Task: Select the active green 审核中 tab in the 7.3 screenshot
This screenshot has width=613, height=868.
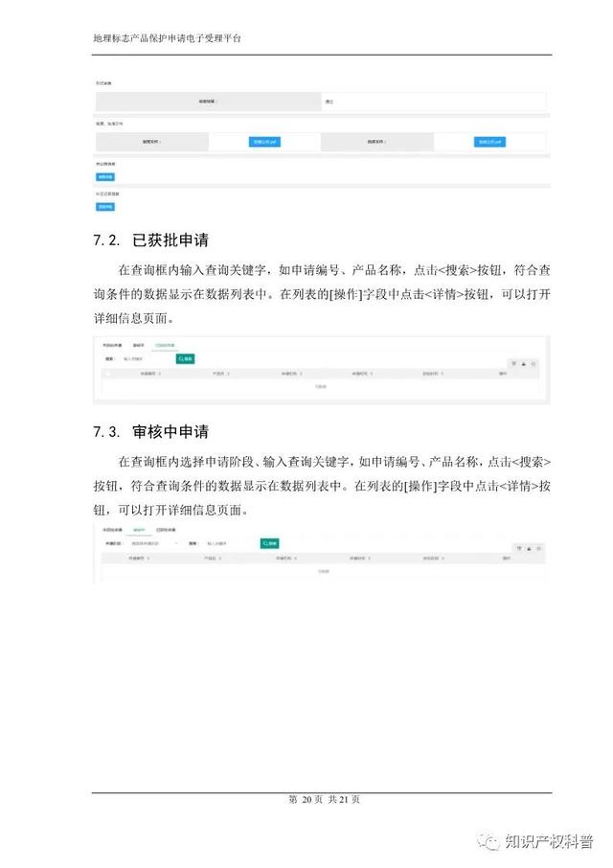Action: (139, 530)
